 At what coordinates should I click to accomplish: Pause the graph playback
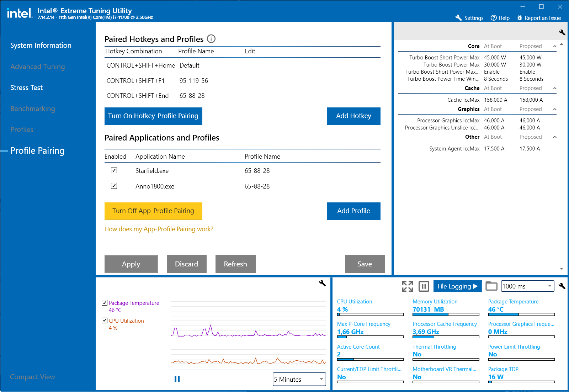coord(177,379)
